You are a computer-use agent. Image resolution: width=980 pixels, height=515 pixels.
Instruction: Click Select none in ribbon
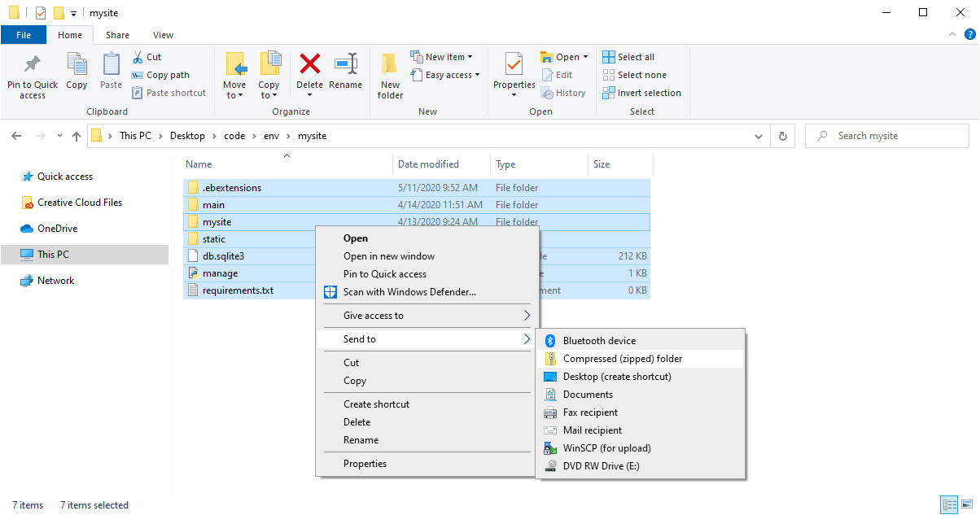click(x=633, y=75)
